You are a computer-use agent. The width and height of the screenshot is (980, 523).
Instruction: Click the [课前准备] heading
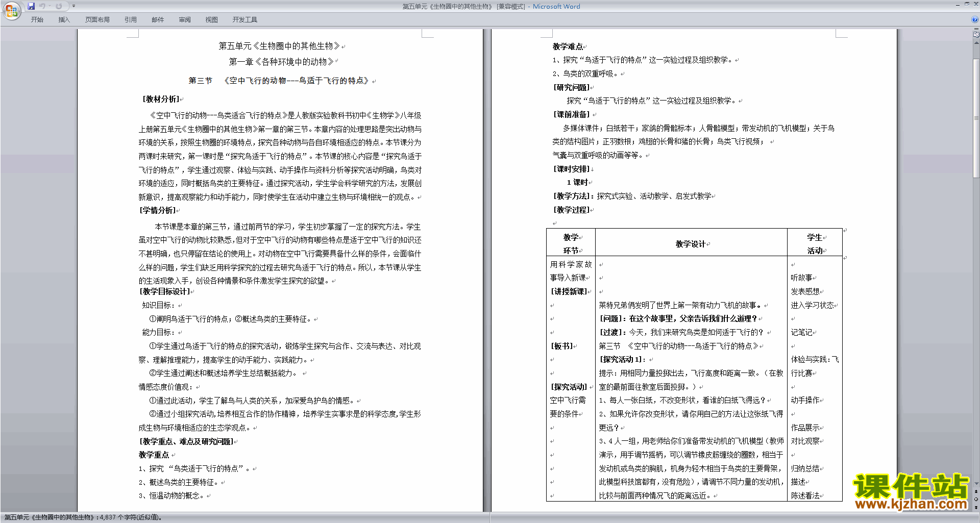[572, 114]
